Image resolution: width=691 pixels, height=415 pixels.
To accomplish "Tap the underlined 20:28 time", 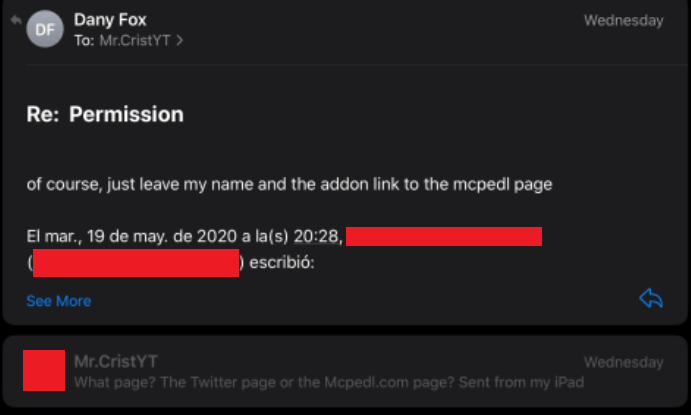I will (318, 237).
